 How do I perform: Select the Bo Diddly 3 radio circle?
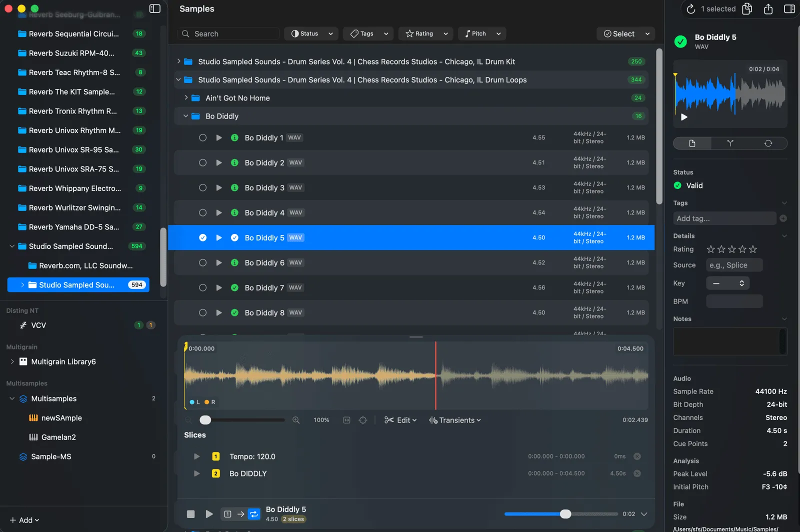click(202, 187)
